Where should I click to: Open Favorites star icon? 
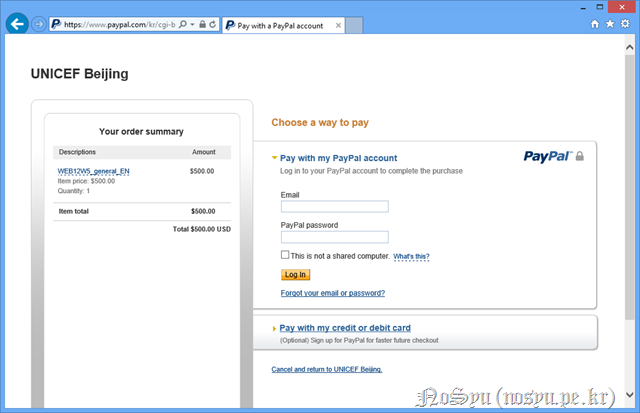[x=610, y=24]
